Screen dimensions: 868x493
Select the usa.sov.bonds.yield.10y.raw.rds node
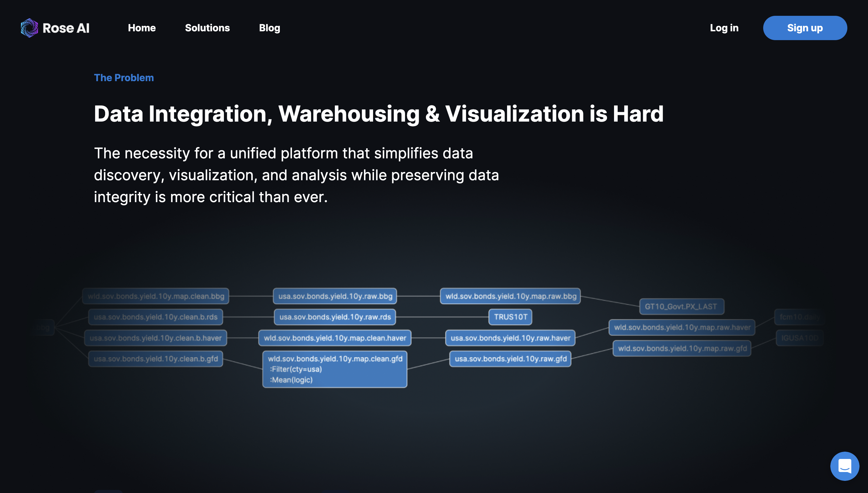tap(335, 317)
